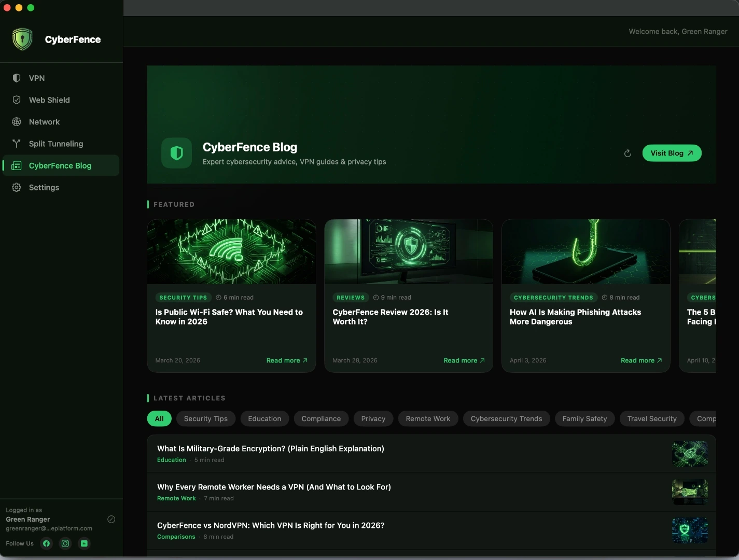Open Web Shield from the sidebar
739x560 pixels.
[x=61, y=100]
